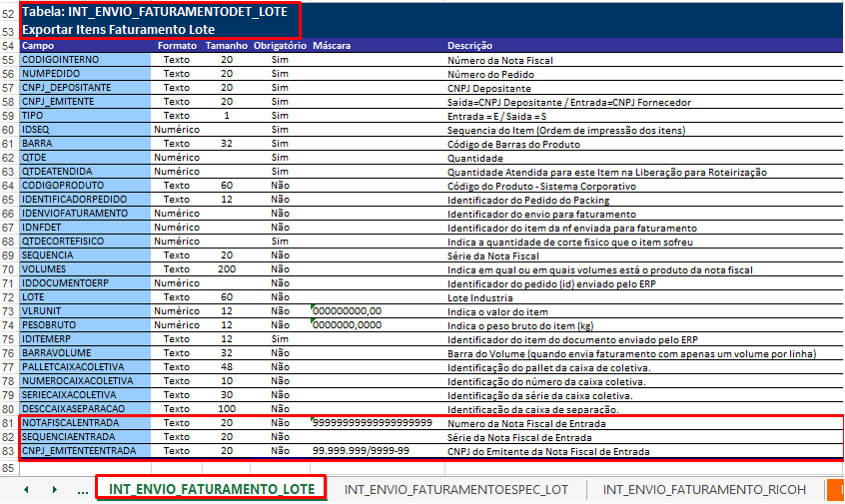Switch to the INT_ENVIO_FATURAMENTOESPEC_LOT sheet tab
Image resolution: width=845 pixels, height=504 pixels.
pos(455,489)
